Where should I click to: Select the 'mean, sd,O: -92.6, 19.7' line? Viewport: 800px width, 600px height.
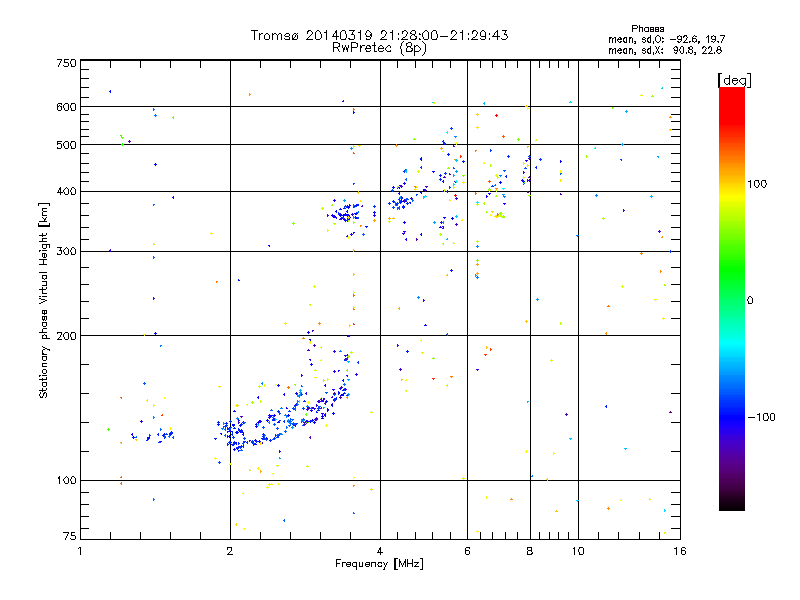point(666,39)
